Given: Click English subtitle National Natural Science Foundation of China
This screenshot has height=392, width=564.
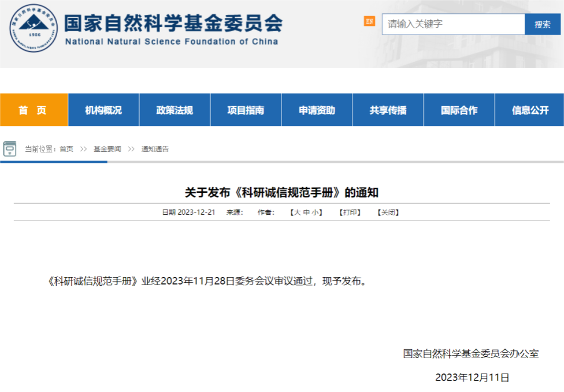Looking at the screenshot, I should [x=172, y=42].
